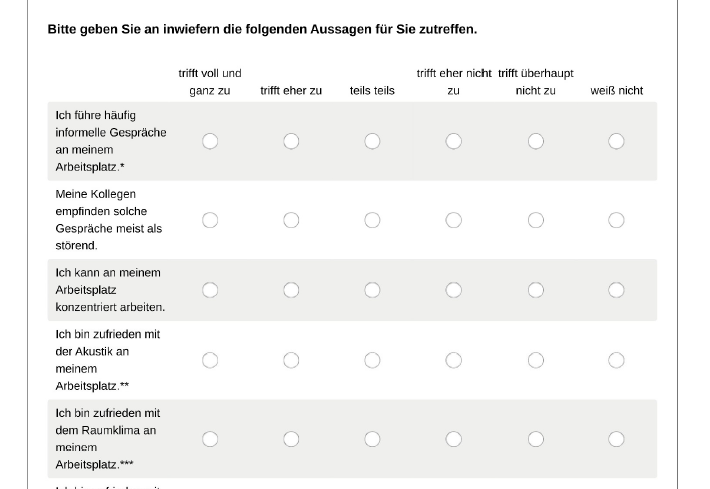This screenshot has width=710, height=489.
Task: Select 'trifft eher zu' for informelle Gespräche
Action: pyautogui.click(x=291, y=141)
